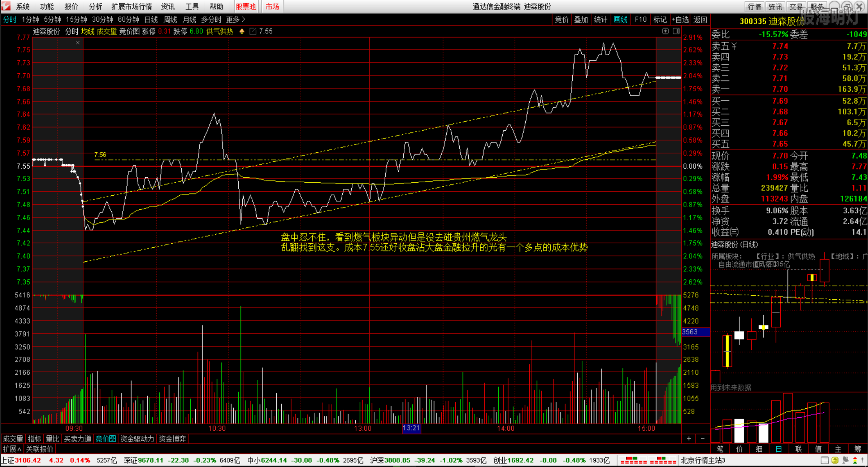
Task: Select the 日 tab in side panel
Action: [779, 449]
